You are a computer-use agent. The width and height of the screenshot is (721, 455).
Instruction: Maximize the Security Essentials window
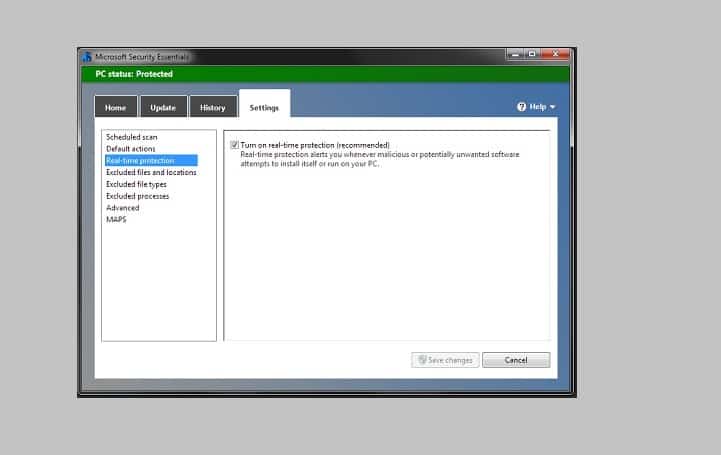point(532,54)
